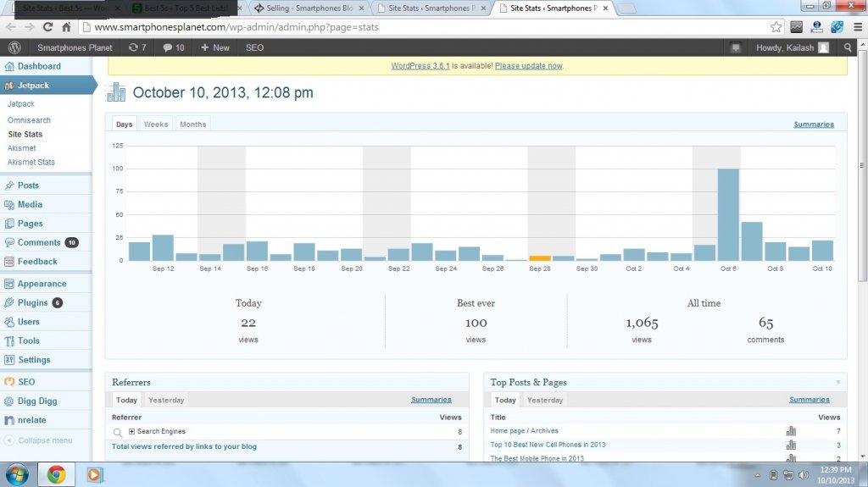The width and height of the screenshot is (868, 487).
Task: Go back with the browser back arrow
Action: 11,27
